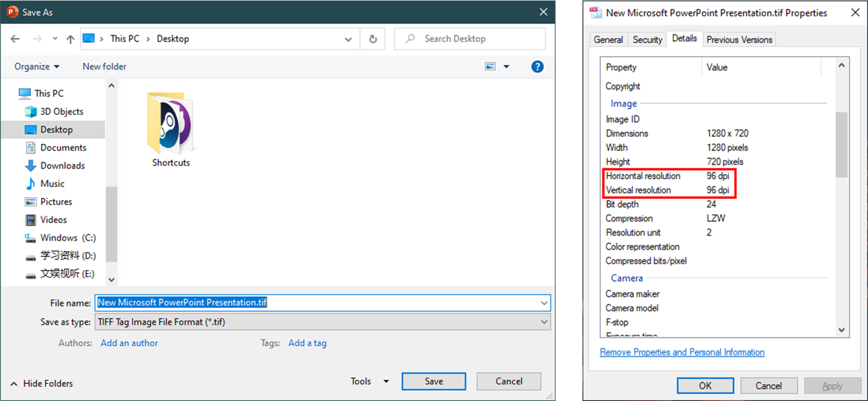Click the properties list scroll down arrow
Image resolution: width=868 pixels, height=401 pixels.
click(x=841, y=330)
